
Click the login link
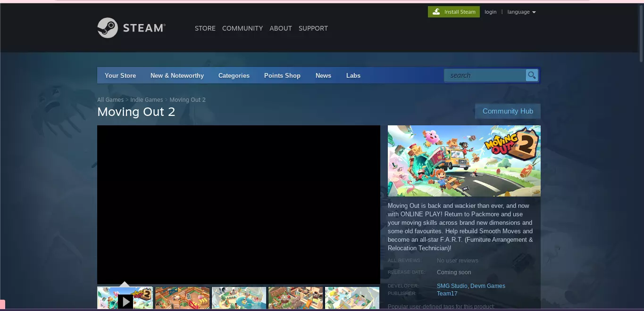(491, 12)
